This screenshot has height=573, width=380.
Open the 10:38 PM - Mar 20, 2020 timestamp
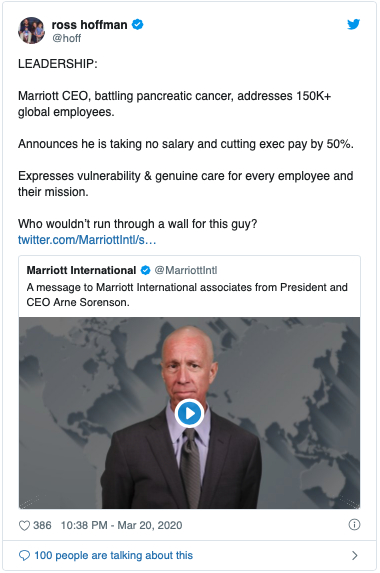click(x=121, y=525)
